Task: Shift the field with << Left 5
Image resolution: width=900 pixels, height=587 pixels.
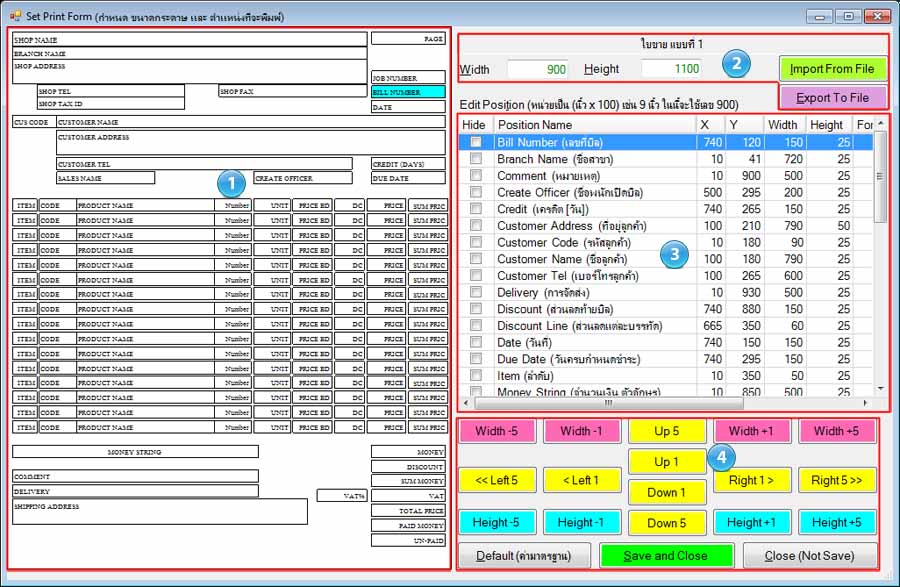Action: point(497,480)
